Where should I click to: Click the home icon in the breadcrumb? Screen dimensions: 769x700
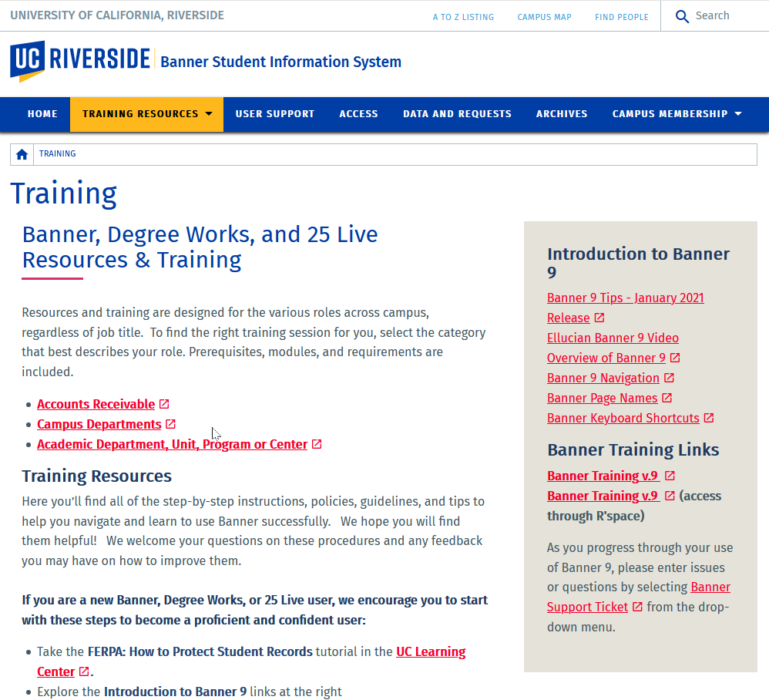[x=21, y=154]
